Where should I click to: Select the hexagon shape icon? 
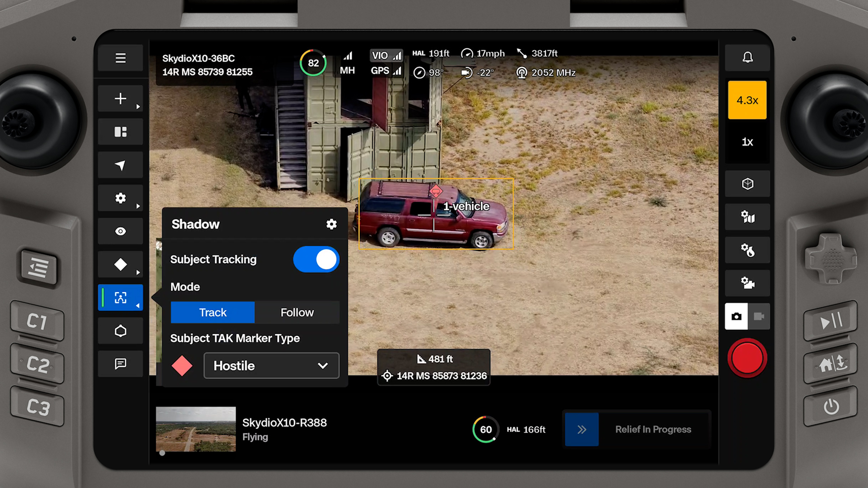120,331
